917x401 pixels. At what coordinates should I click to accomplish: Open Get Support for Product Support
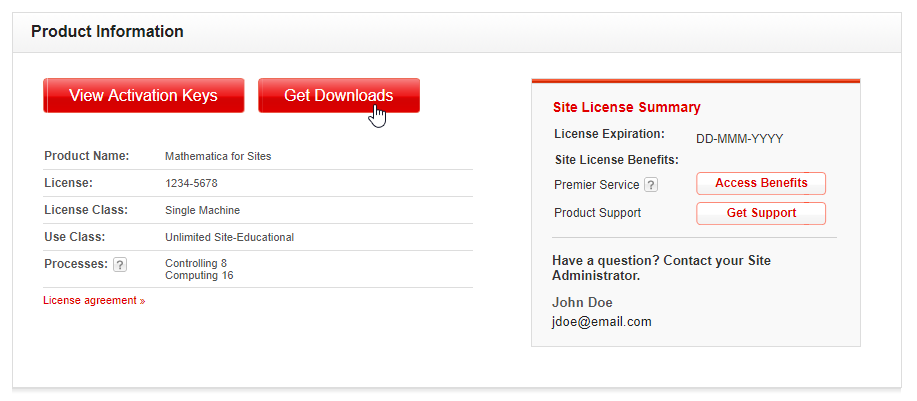[761, 213]
